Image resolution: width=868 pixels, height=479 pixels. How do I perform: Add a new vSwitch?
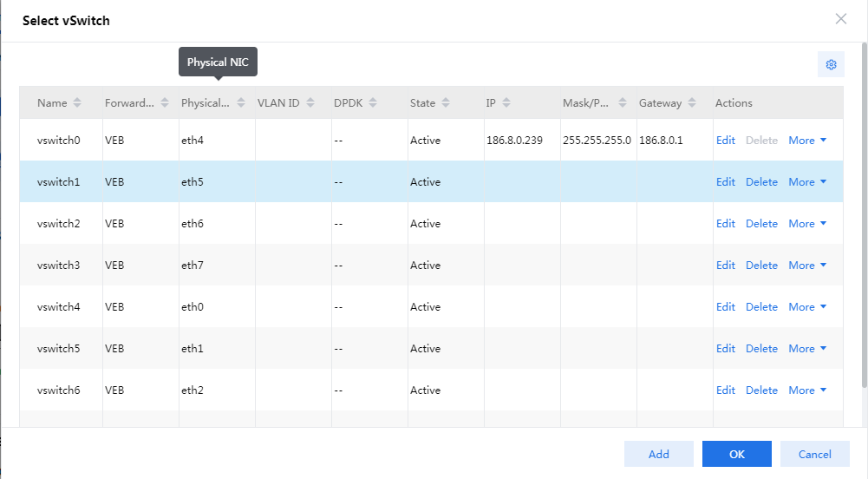click(x=659, y=454)
